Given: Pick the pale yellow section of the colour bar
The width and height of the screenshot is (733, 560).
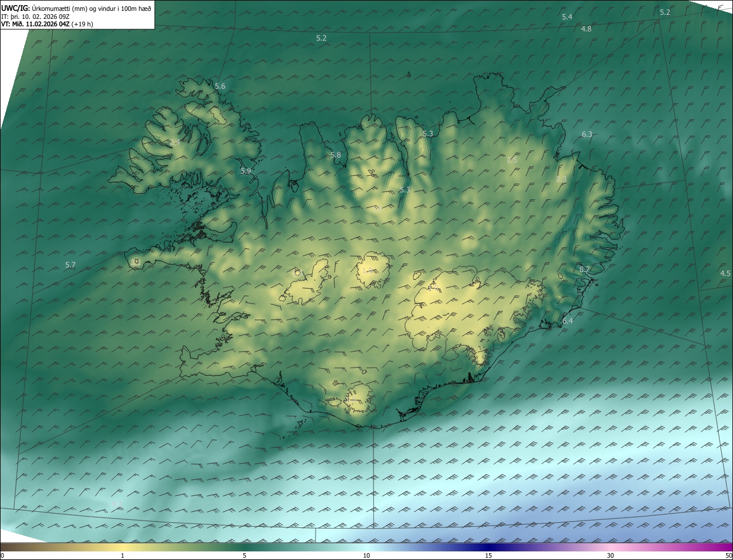Looking at the screenshot, I should coord(123,547).
